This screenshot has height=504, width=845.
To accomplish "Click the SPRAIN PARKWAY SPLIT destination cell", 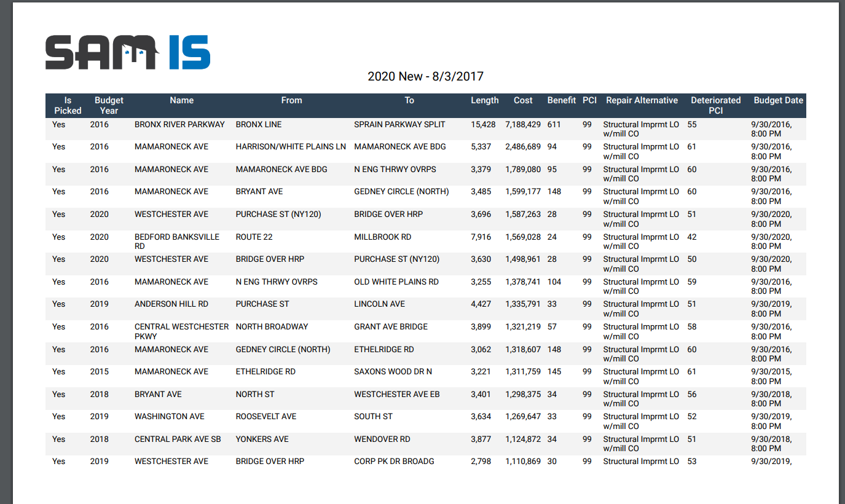I will pyautogui.click(x=399, y=125).
